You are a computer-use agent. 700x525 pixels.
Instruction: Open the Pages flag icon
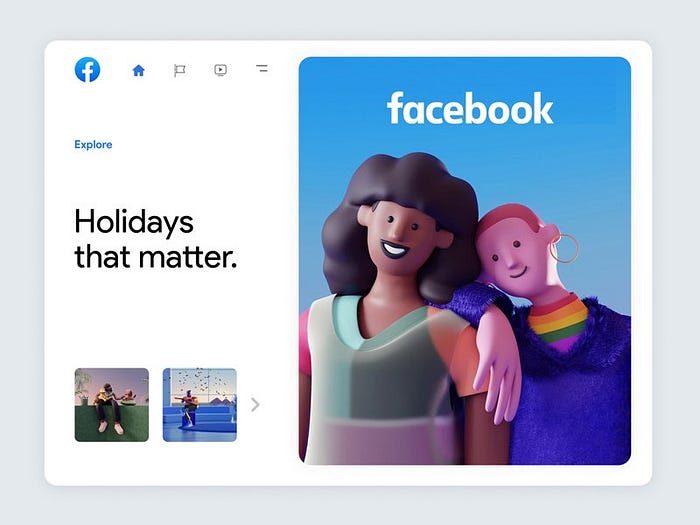tap(179, 70)
